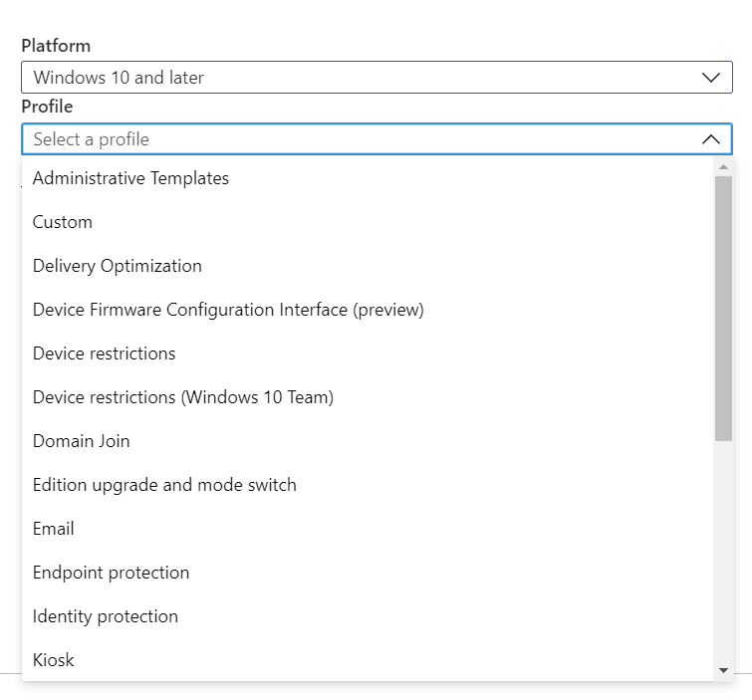This screenshot has height=700, width=752.
Task: Choose the Custom profile option
Action: 63,222
